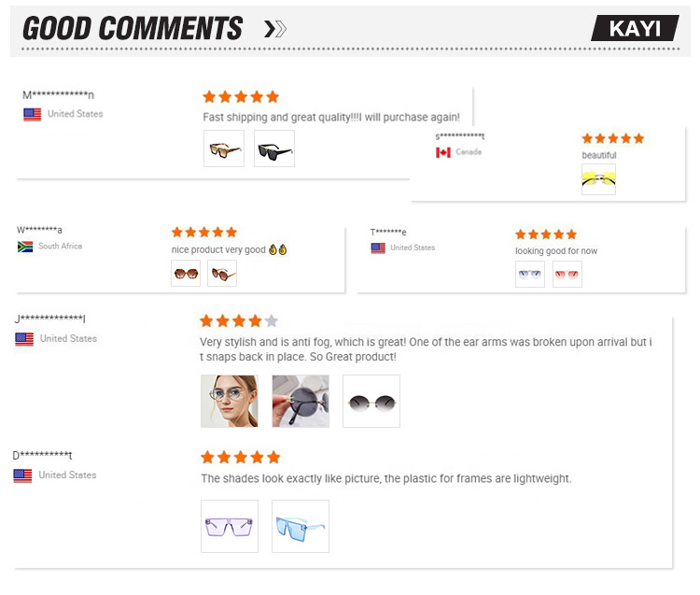Screen dimensions: 700x595
Task: Open the purple oversized sunglasses thumbnail
Action: pyautogui.click(x=230, y=526)
